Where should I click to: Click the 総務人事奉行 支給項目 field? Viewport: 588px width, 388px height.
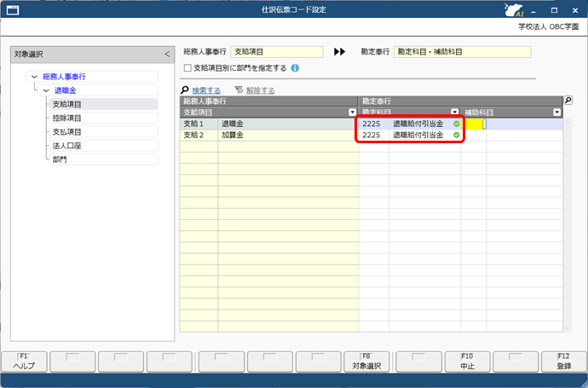(x=277, y=52)
